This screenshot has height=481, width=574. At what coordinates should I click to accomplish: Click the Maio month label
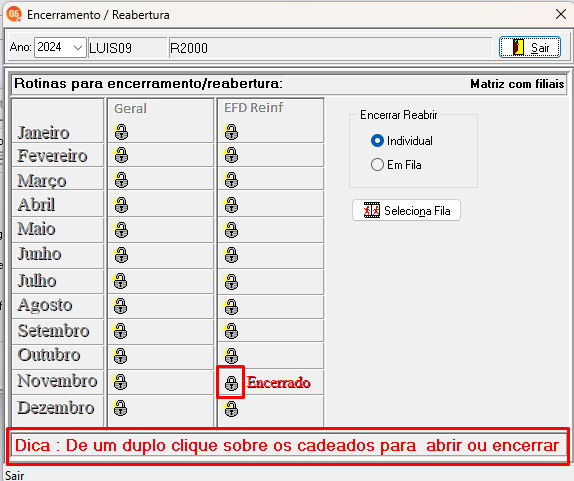coord(36,229)
